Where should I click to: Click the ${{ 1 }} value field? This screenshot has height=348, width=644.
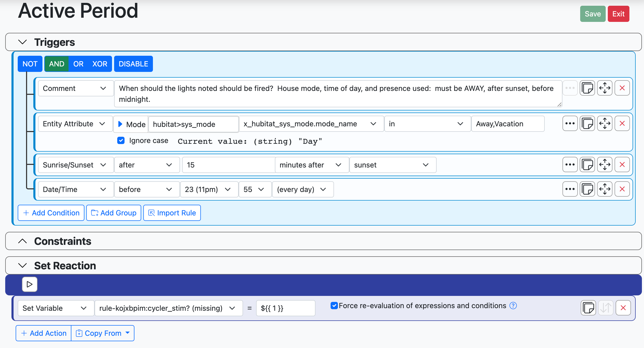[x=286, y=308]
